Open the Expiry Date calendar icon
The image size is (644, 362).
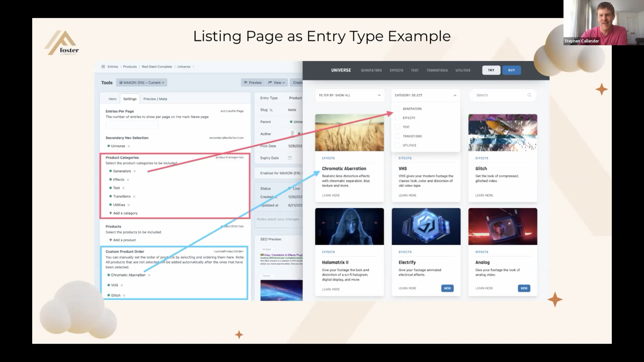290,158
